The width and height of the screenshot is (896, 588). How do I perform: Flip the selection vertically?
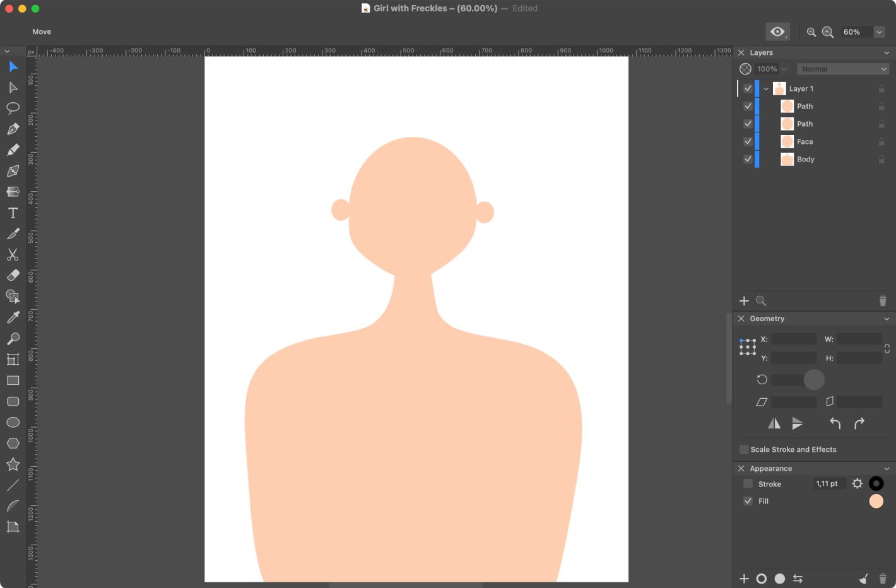798,423
